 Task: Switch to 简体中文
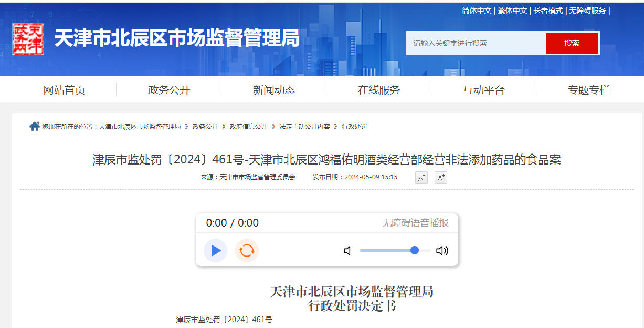tap(477, 11)
